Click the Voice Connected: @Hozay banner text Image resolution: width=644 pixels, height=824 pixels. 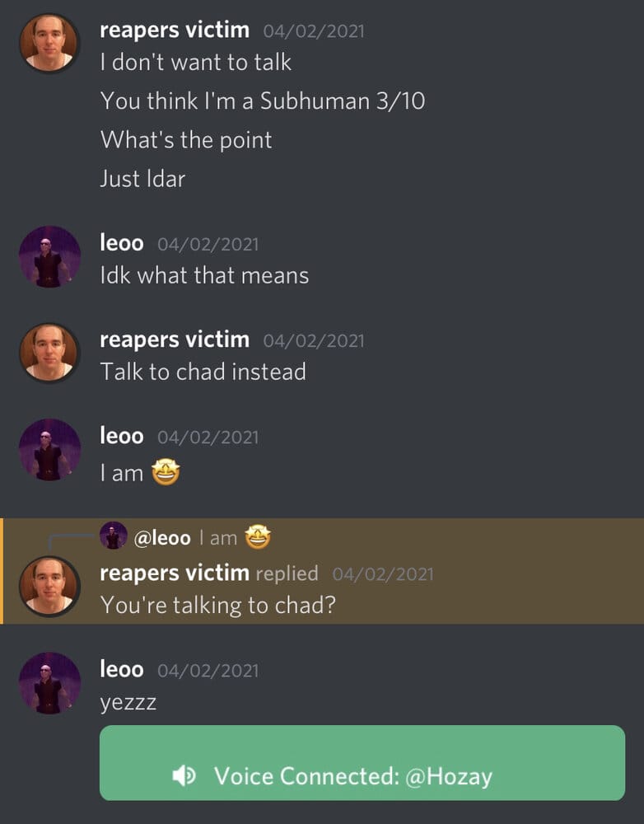[352, 775]
